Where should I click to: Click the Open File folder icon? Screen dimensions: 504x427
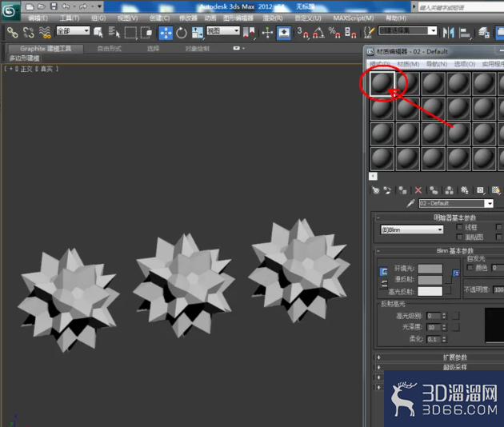click(x=42, y=6)
